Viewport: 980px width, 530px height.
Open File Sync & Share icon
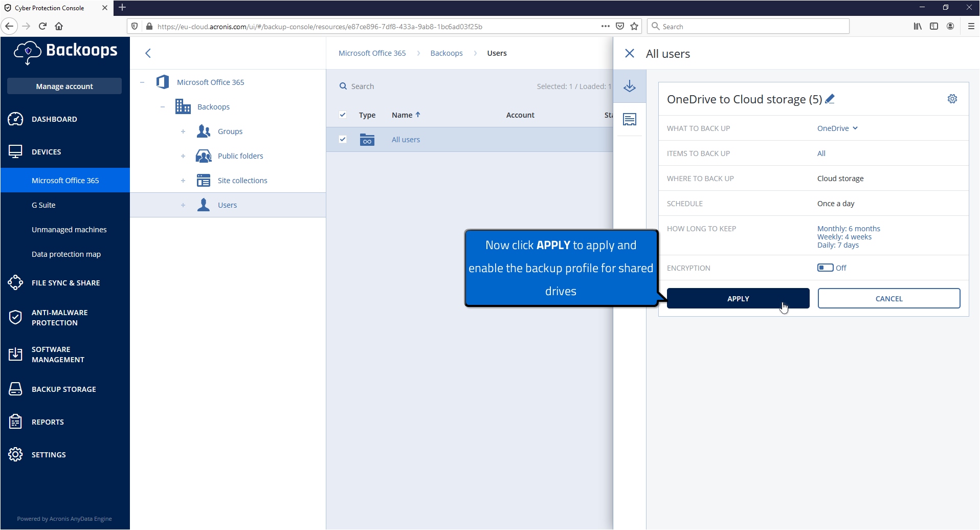15,282
